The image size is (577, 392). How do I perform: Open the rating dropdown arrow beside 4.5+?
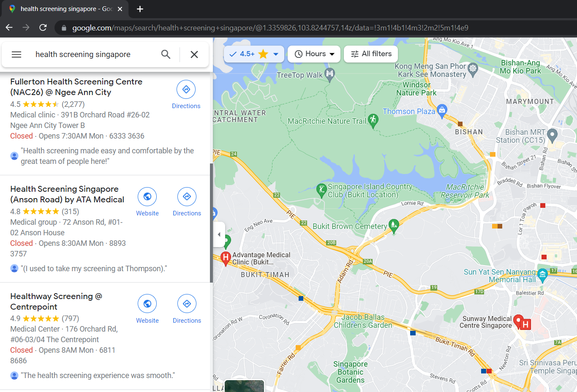276,54
